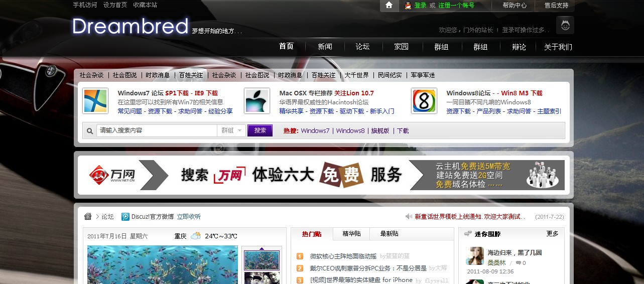The width and height of the screenshot is (644, 284).
Task: Click 收藏本站 link
Action: click(145, 5)
